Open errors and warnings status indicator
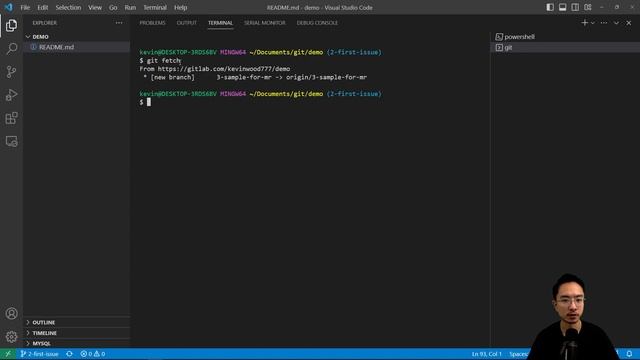Viewport: 640px width, 360px height. tap(93, 354)
